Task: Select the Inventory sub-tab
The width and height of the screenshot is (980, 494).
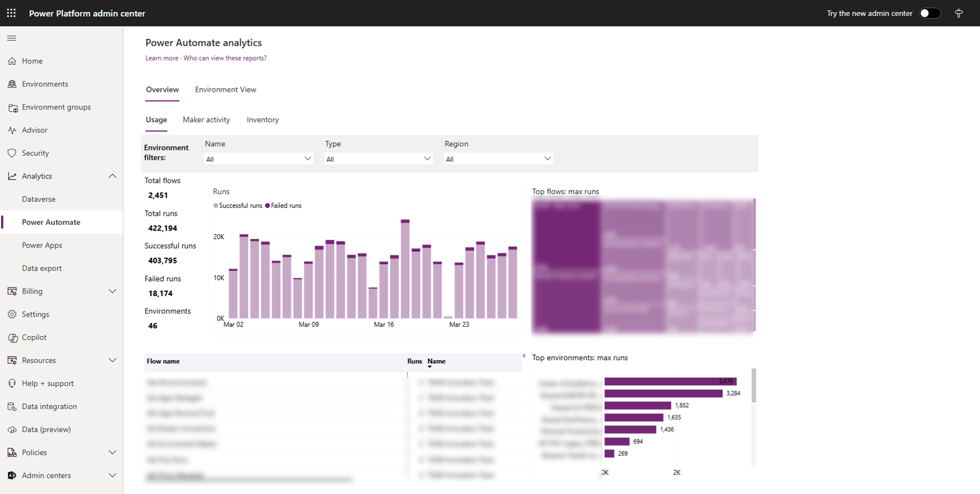Action: [x=263, y=120]
